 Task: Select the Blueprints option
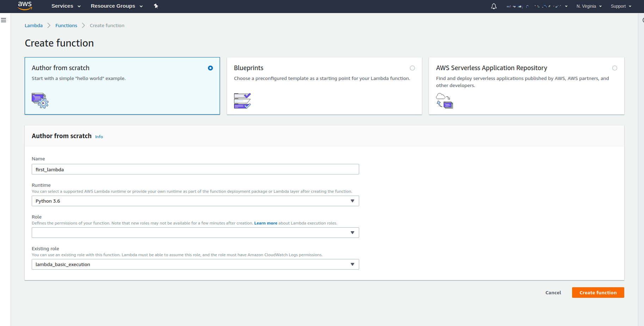point(412,68)
